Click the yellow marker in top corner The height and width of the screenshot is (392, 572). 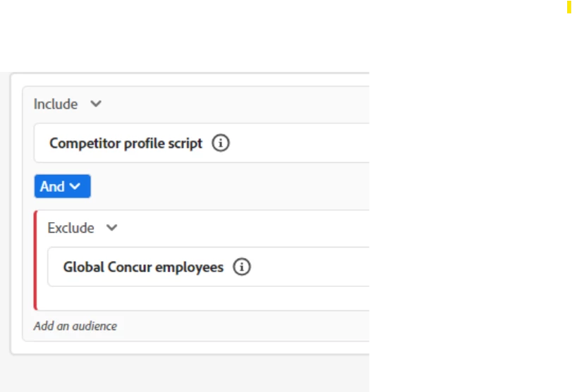tap(569, 6)
